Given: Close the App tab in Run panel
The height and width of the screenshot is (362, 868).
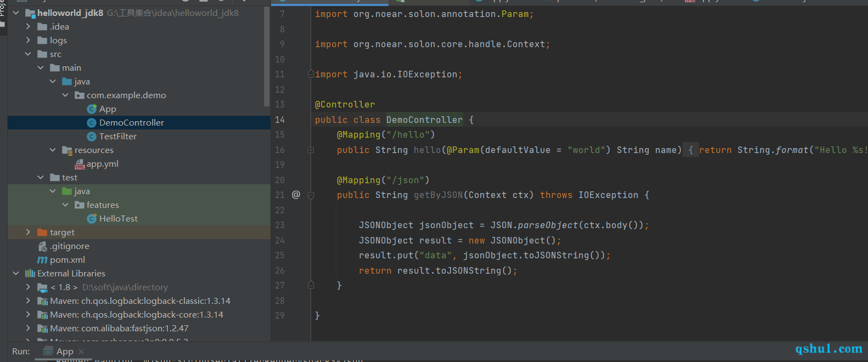Looking at the screenshot, I should [81, 352].
